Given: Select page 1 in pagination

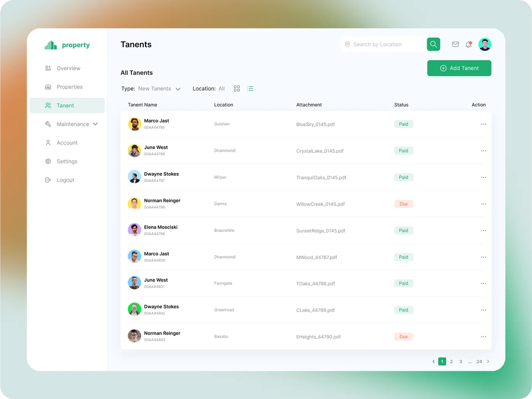Looking at the screenshot, I should pos(442,362).
